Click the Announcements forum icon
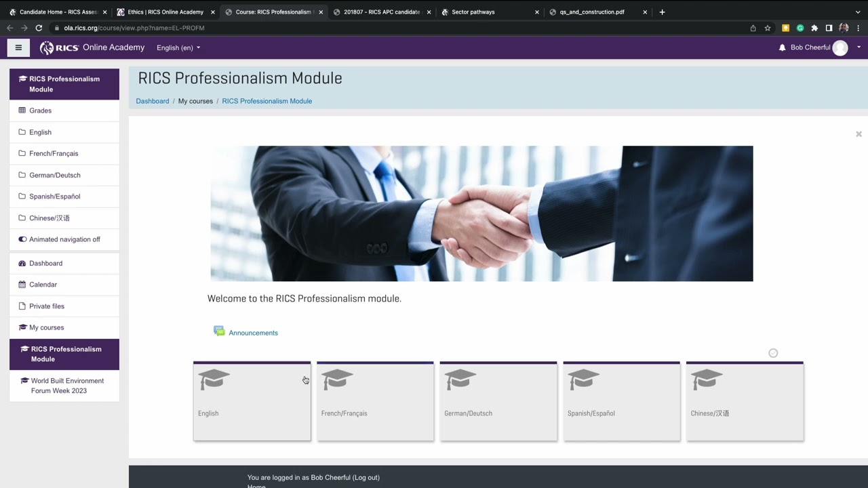Screen dimensions: 868x488 (x=219, y=331)
